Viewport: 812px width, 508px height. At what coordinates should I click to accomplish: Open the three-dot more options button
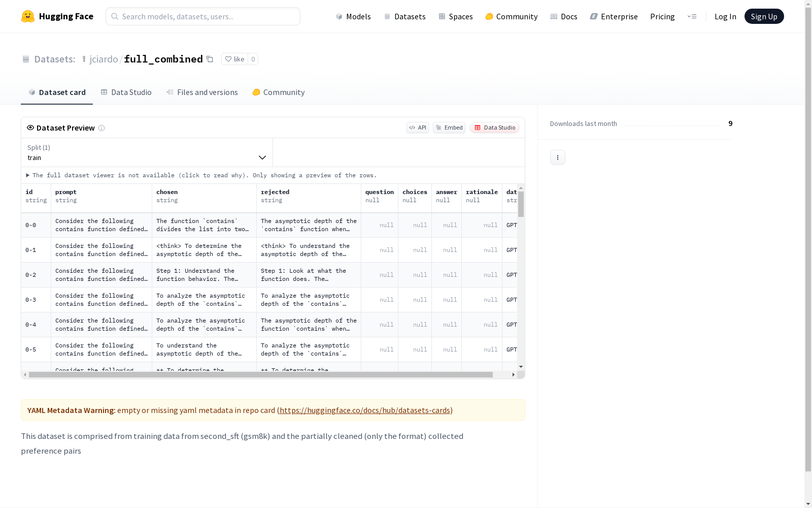tap(558, 157)
